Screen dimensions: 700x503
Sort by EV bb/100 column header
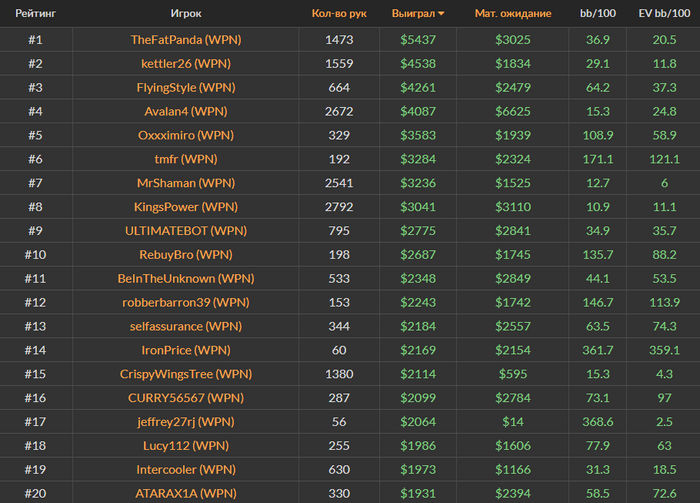[663, 14]
